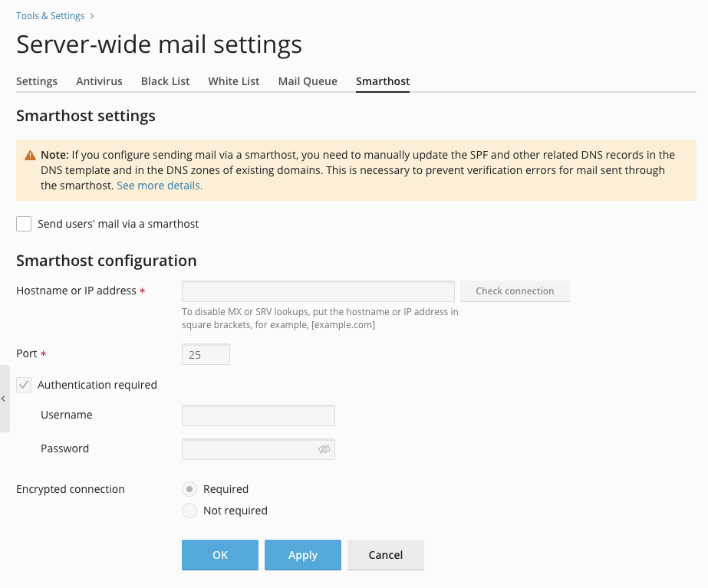Open the Antivirus tab
This screenshot has width=708, height=588.
99,81
